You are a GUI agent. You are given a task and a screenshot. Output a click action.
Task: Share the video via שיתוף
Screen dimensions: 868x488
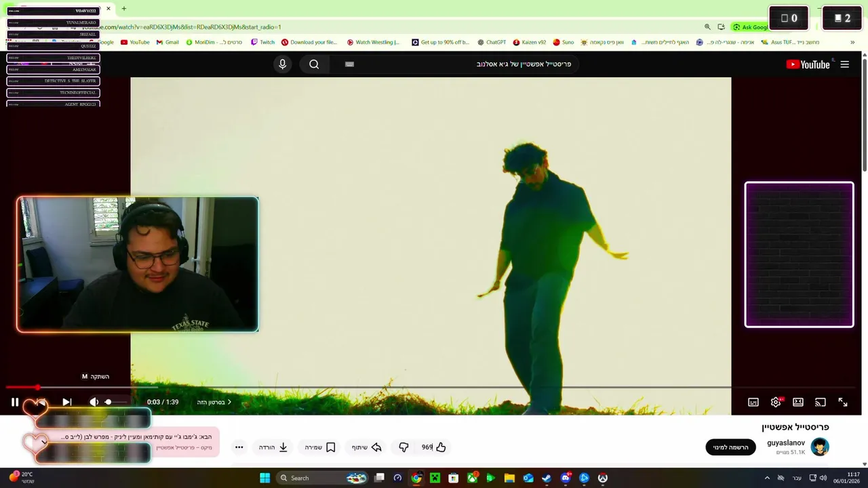pyautogui.click(x=366, y=447)
